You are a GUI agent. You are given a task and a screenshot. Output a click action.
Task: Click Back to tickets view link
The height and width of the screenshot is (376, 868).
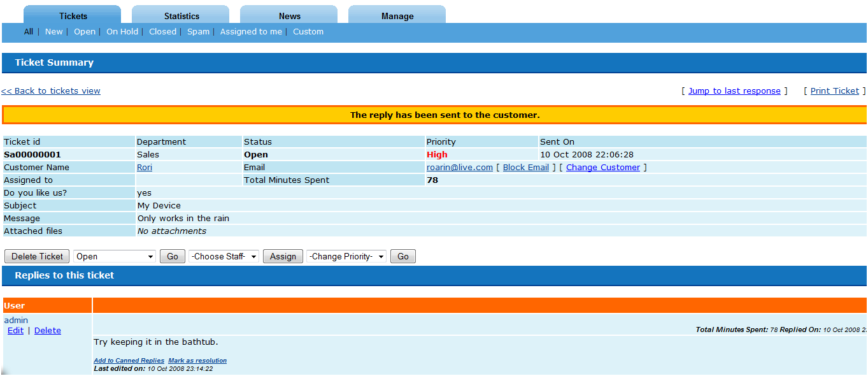(51, 91)
